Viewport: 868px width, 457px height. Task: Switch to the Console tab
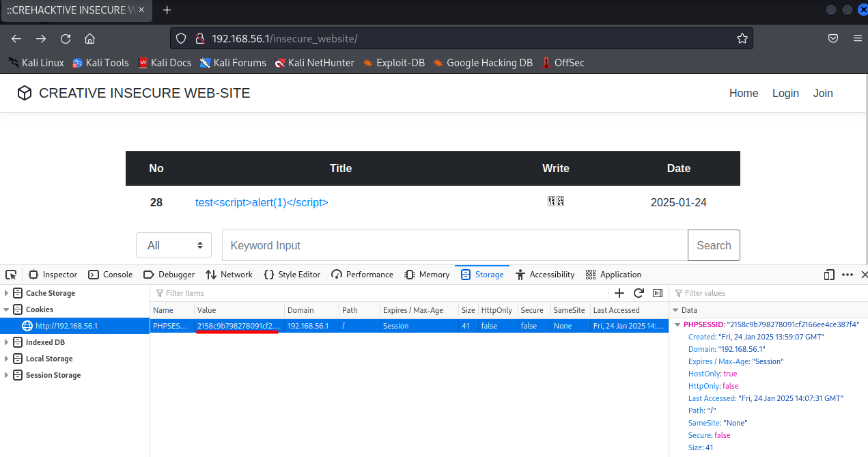(x=111, y=275)
